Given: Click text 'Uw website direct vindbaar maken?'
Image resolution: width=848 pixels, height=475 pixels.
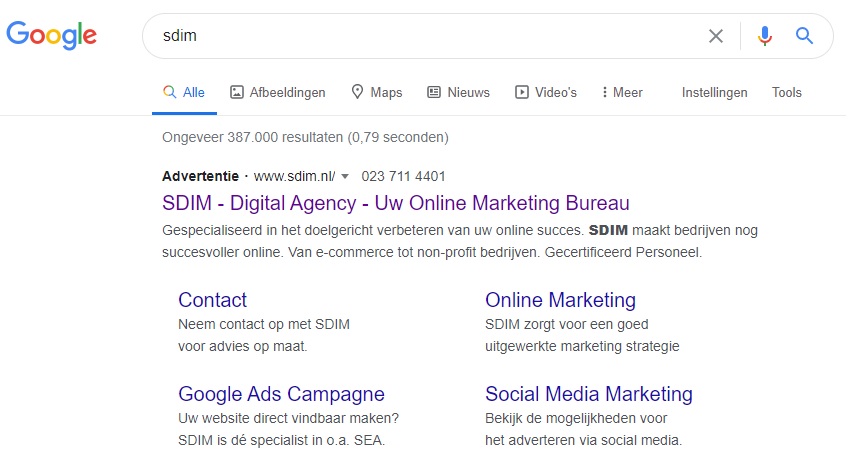Looking at the screenshot, I should [289, 419].
